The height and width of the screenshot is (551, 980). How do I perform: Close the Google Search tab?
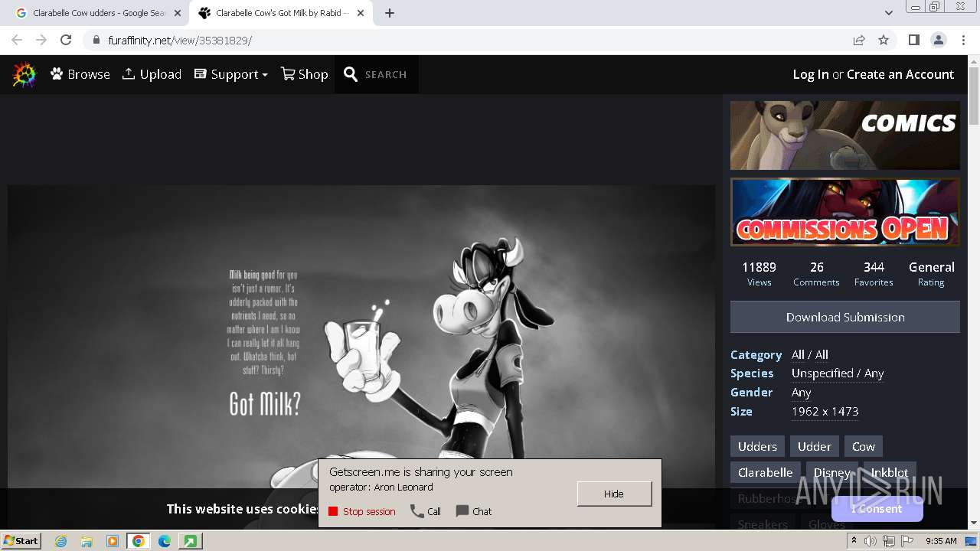178,13
